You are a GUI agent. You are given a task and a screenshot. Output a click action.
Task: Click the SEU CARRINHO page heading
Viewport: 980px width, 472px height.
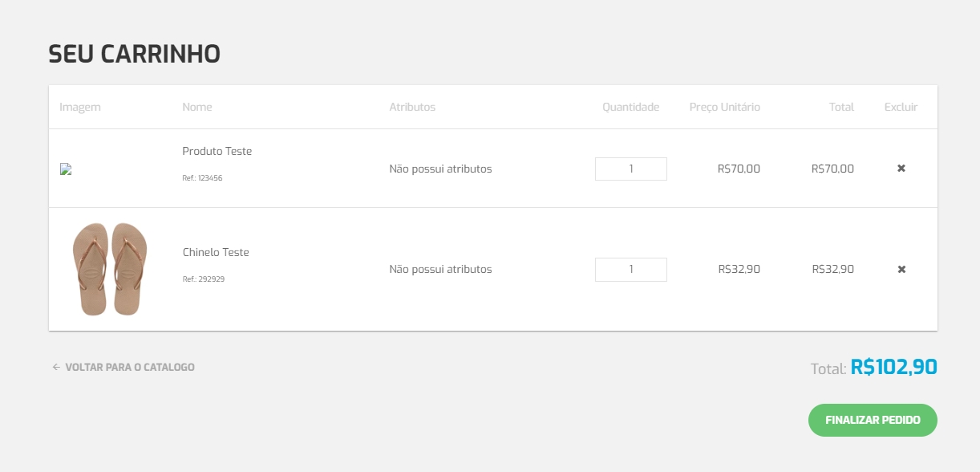[135, 55]
